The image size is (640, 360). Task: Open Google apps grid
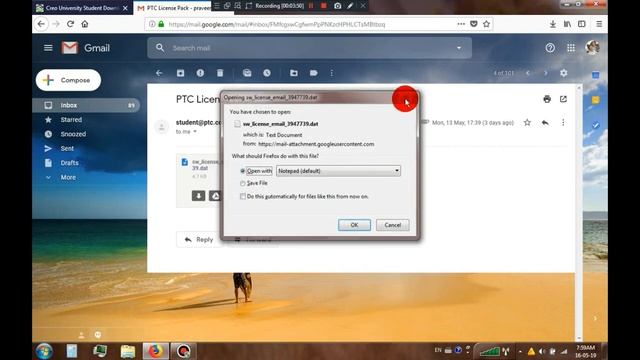571,48
